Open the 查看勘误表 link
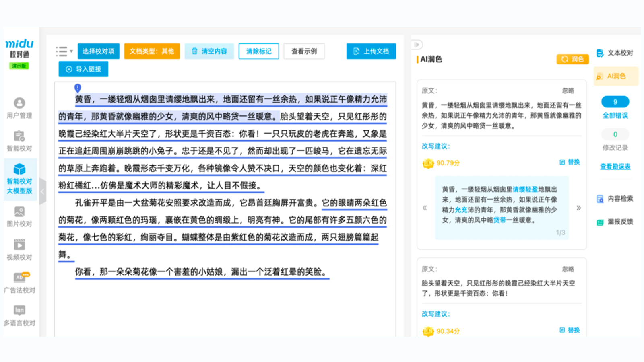 [615, 167]
